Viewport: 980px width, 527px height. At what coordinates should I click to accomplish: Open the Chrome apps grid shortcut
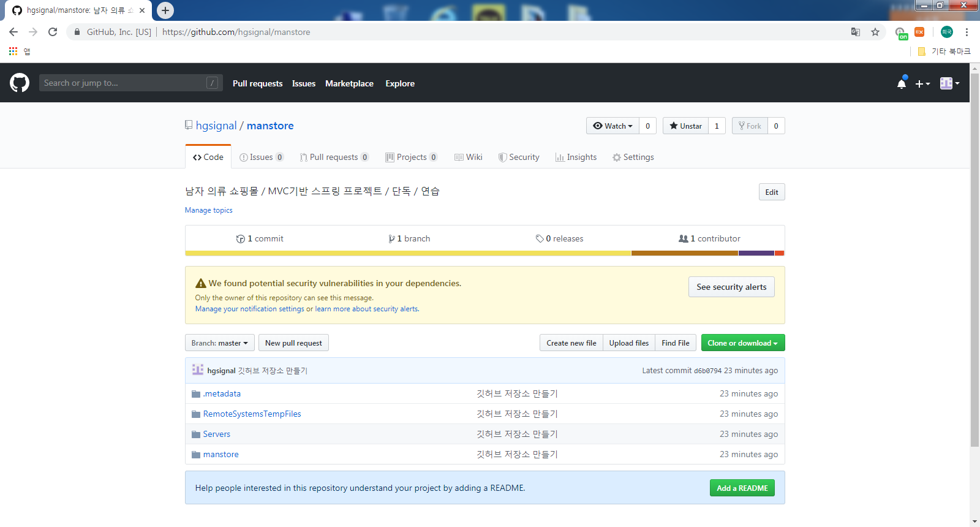(13, 51)
